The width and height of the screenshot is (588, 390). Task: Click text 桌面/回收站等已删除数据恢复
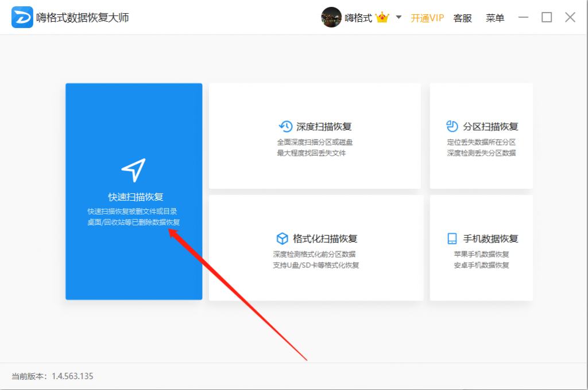point(133,222)
